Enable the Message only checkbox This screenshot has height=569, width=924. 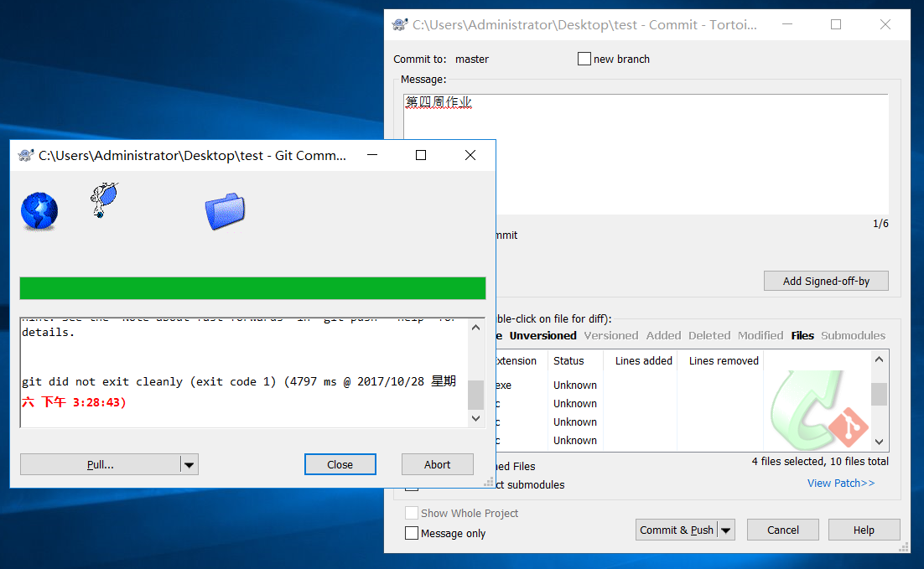point(412,533)
